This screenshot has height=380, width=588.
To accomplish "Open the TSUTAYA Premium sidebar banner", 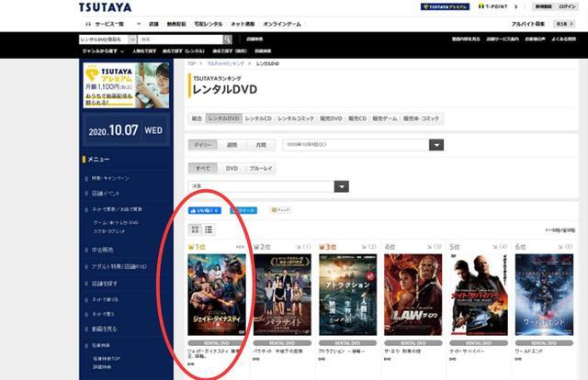I will pos(127,85).
